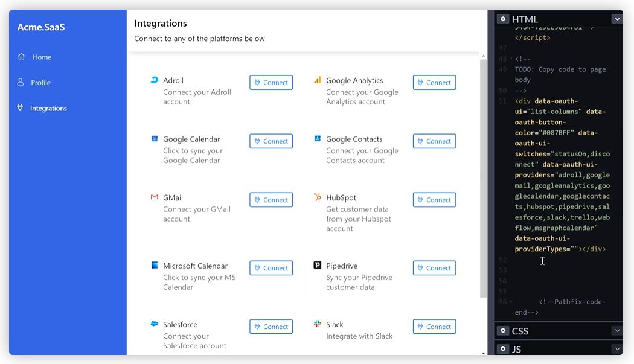Expand the JS panel
The height and width of the screenshot is (364, 634).
(617, 349)
